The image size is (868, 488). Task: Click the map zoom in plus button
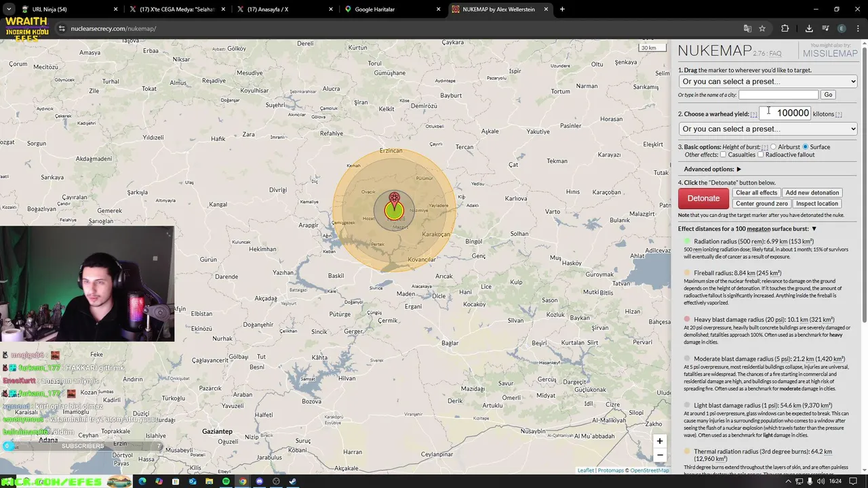[x=659, y=441]
